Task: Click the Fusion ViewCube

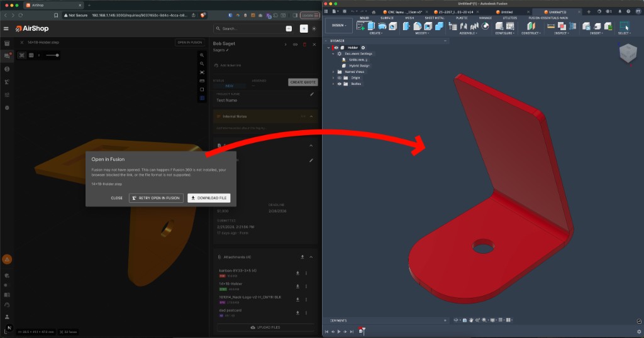Action: click(x=628, y=54)
